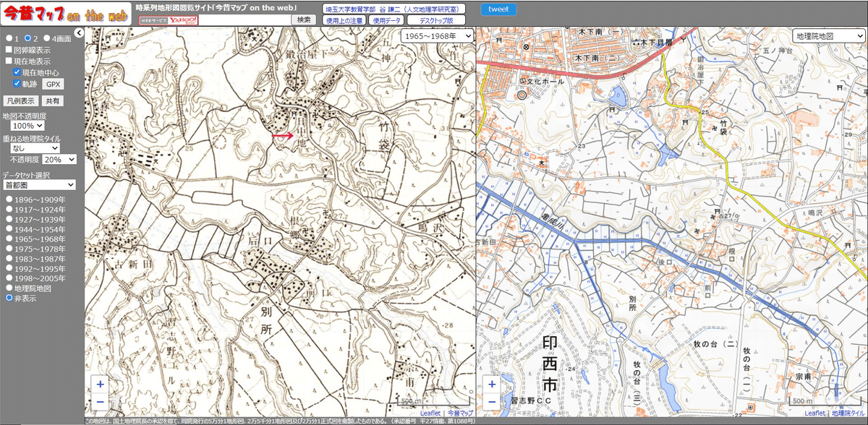This screenshot has width=868, height=425.
Task: Select the 2 screen layout option
Action: [27, 38]
